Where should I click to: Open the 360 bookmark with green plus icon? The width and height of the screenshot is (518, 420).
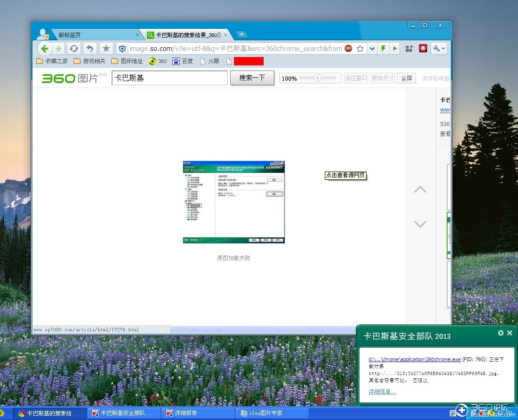pos(158,61)
